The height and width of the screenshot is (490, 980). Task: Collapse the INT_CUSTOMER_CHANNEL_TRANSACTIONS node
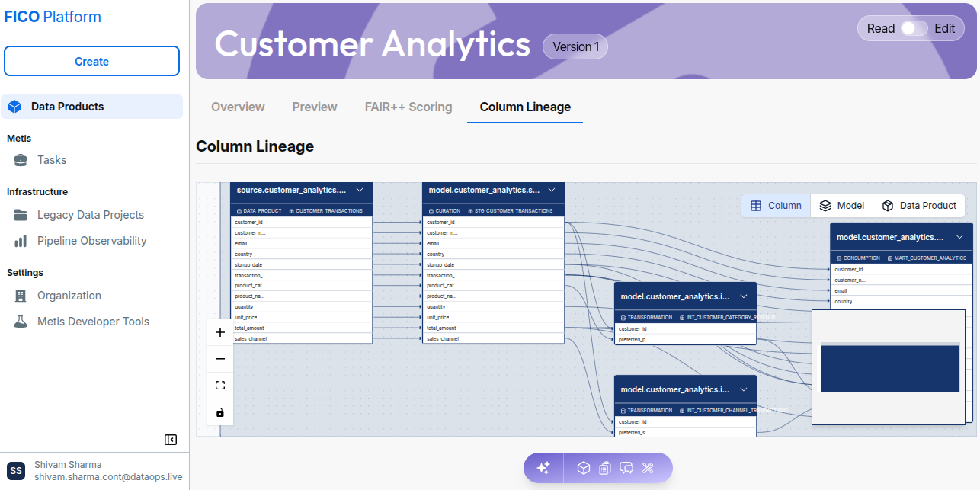[744, 389]
